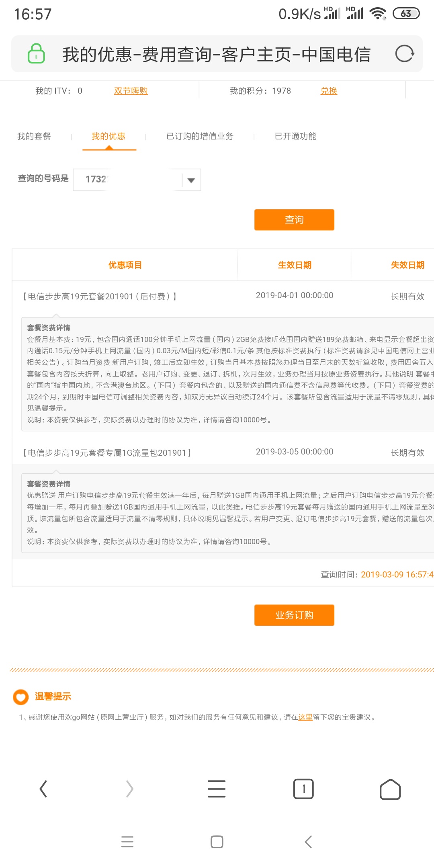Go to the browser home page icon
Screen dimensions: 434x868
tap(390, 789)
